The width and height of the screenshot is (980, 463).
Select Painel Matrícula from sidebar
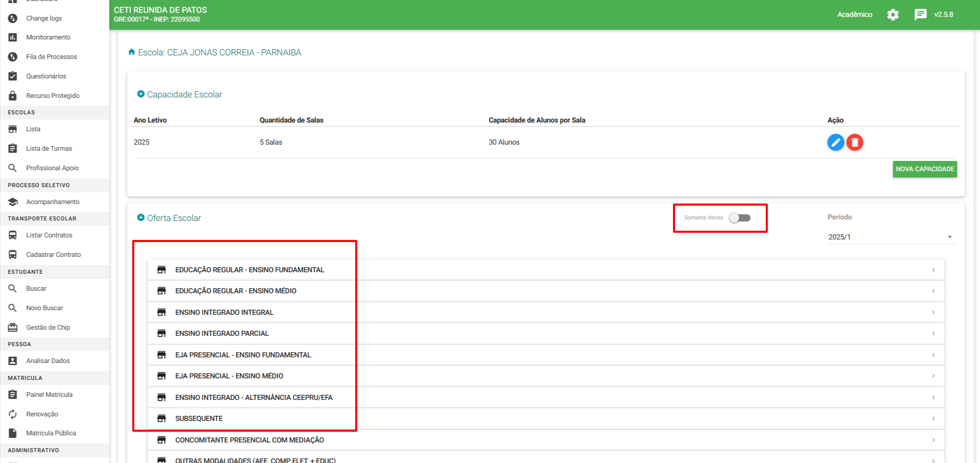tap(49, 395)
